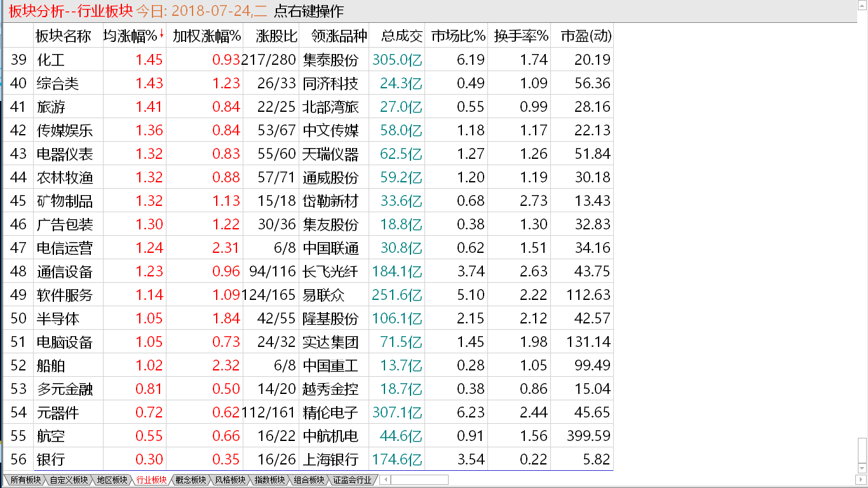Switch to the 组合板块 tab
This screenshot has width=868, height=488.
click(309, 480)
